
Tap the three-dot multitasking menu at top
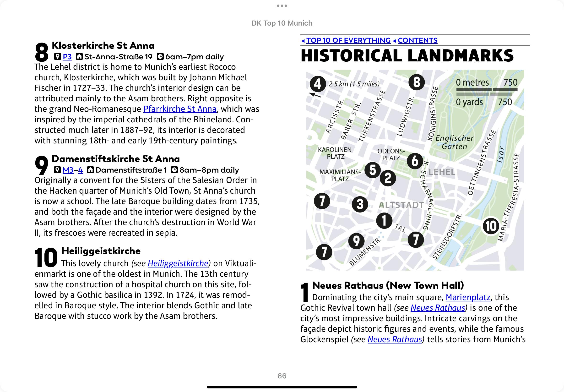(282, 6)
